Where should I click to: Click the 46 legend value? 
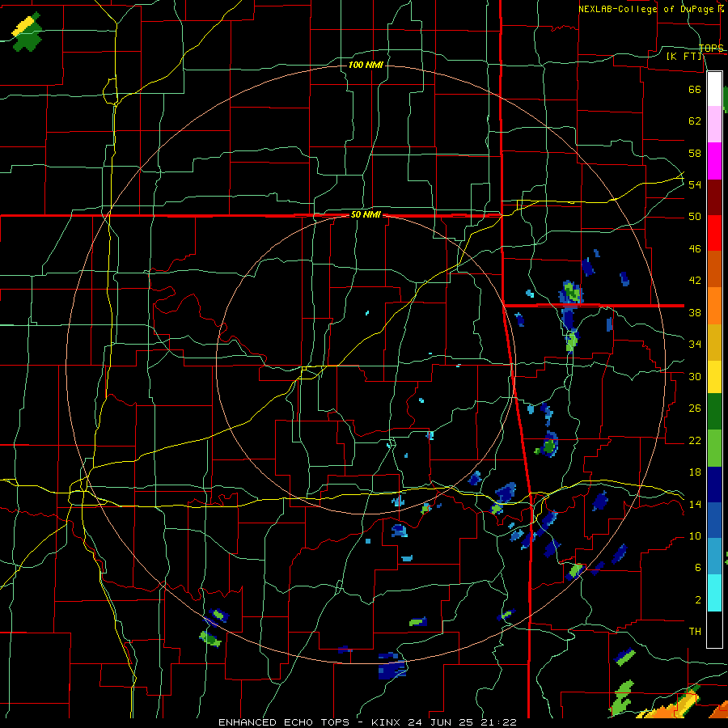[x=695, y=248]
